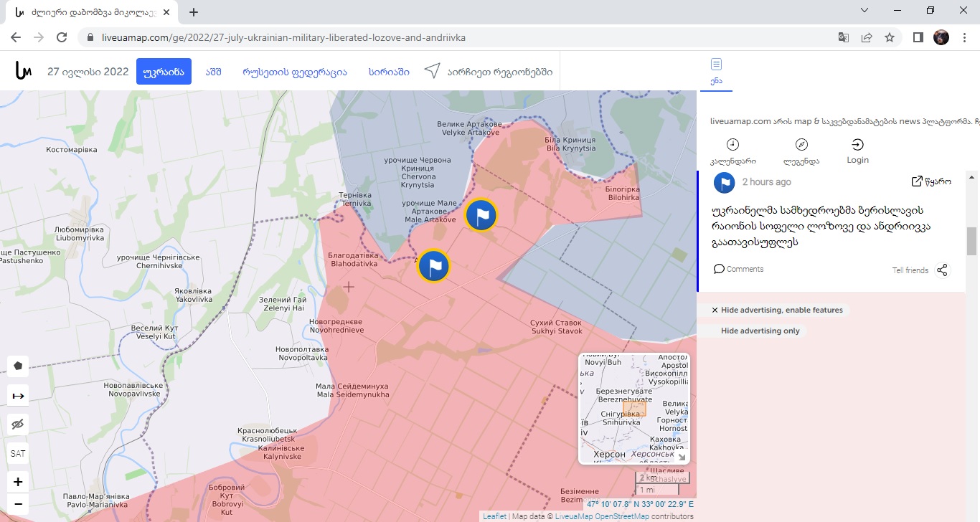980x522 pixels.
Task: Open the Chrome tab search dropdown
Action: click(864, 11)
